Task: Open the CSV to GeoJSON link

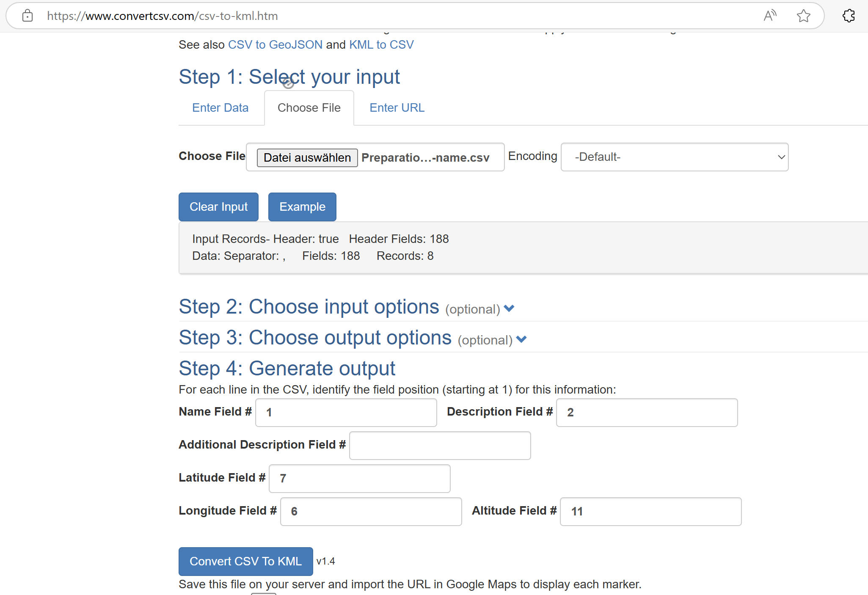Action: click(x=275, y=45)
